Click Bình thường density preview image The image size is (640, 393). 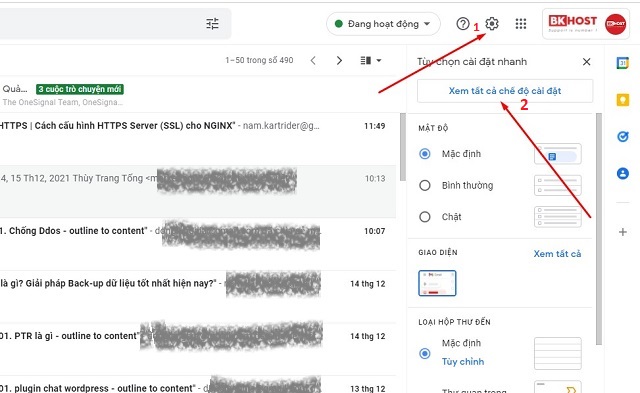[x=558, y=185]
